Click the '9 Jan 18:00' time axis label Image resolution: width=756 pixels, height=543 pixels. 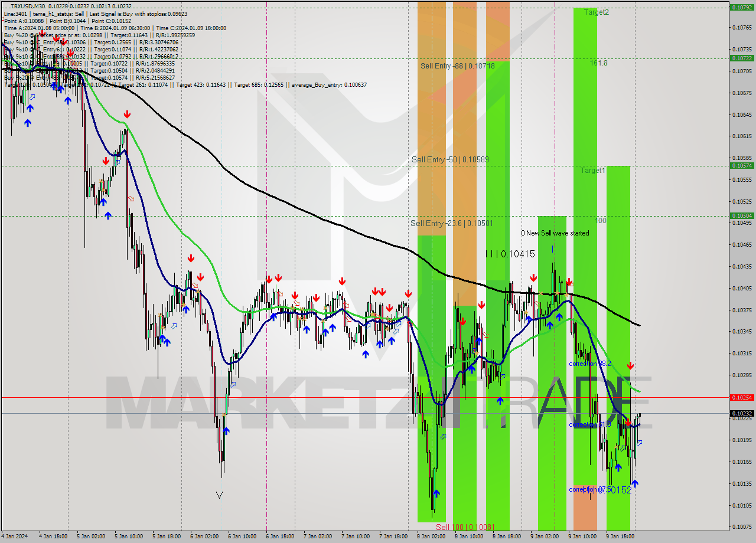click(620, 537)
